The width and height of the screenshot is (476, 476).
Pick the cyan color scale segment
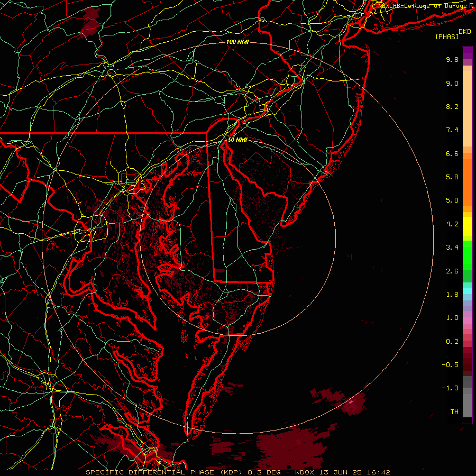(x=467, y=291)
